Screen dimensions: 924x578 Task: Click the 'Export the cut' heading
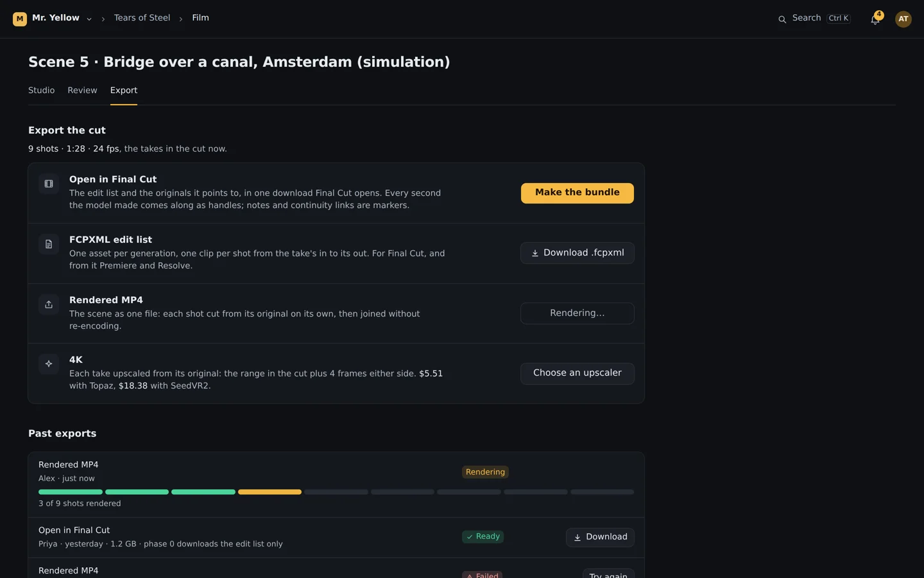tap(67, 130)
